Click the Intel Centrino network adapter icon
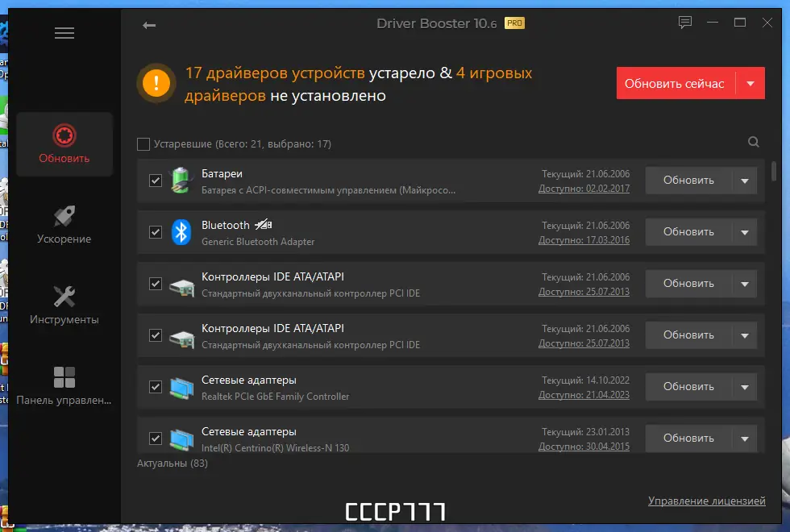Image resolution: width=790 pixels, height=532 pixels. [x=182, y=440]
